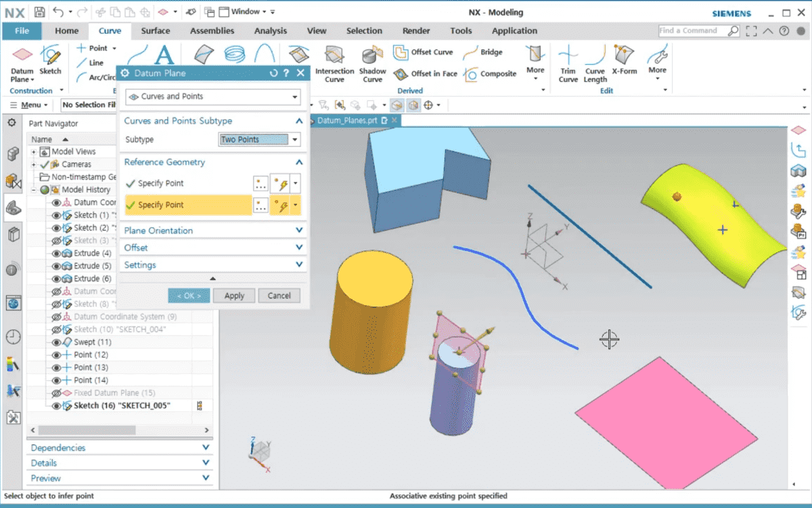The width and height of the screenshot is (812, 508).
Task: Open the Assemblies ribbon tab
Action: point(212,31)
